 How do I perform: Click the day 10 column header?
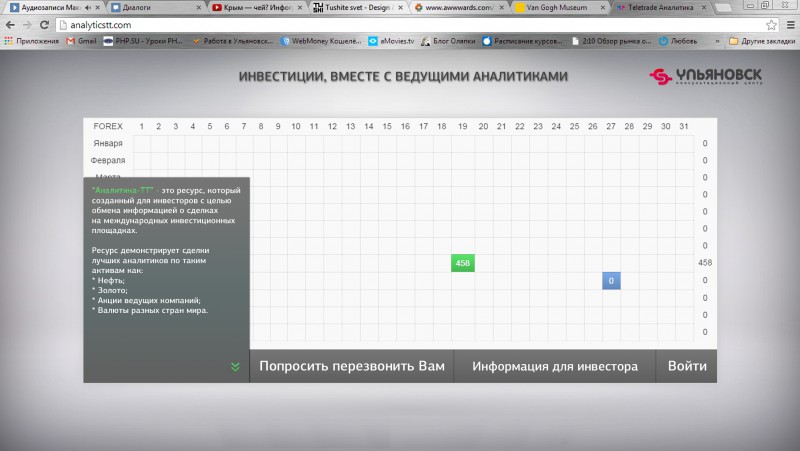point(296,126)
